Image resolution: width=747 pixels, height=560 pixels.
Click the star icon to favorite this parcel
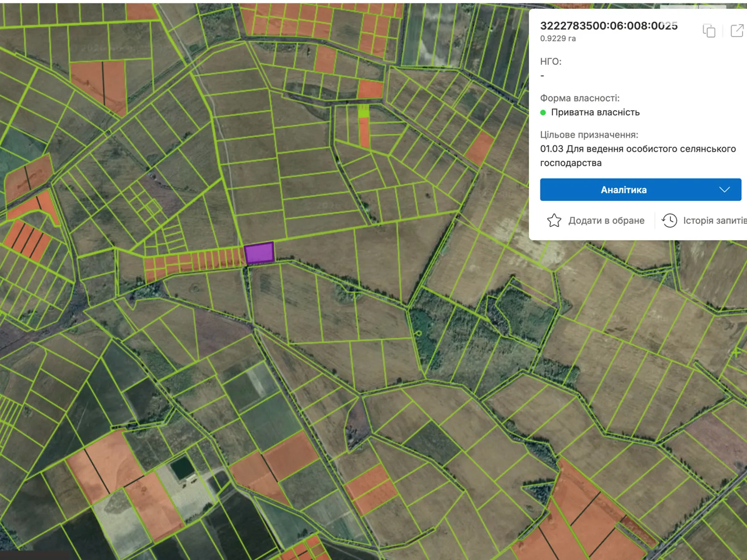coord(554,220)
